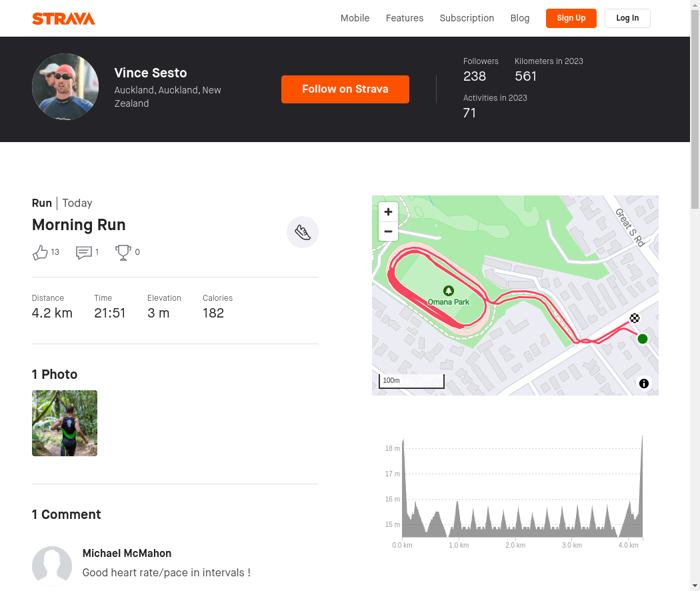
Task: Click the checkered finish marker on map
Action: pyautogui.click(x=635, y=318)
